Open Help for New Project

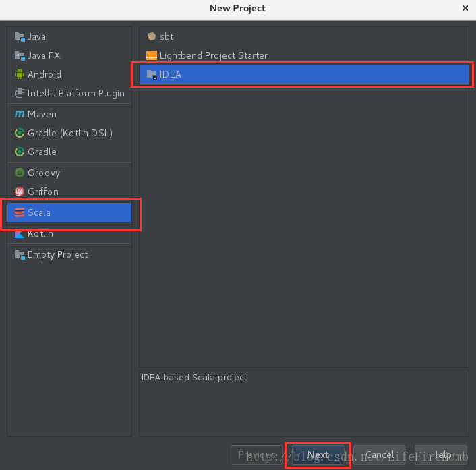tap(441, 454)
